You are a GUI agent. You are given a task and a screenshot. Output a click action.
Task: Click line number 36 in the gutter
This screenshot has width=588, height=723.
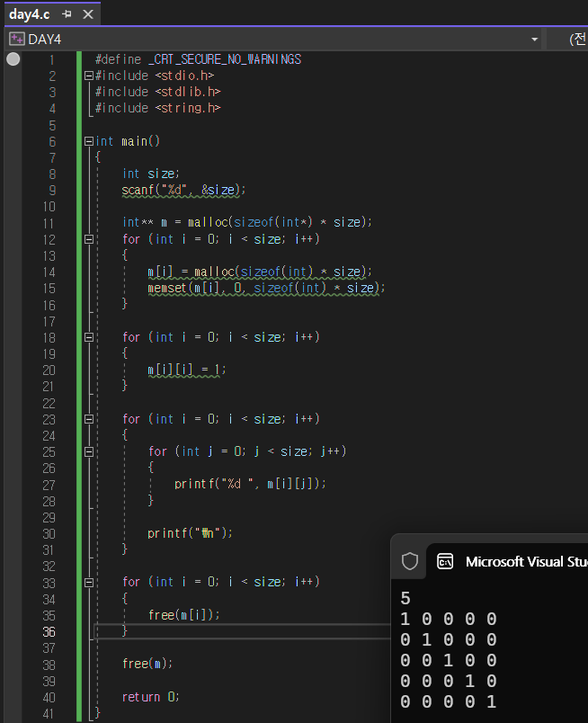49,631
